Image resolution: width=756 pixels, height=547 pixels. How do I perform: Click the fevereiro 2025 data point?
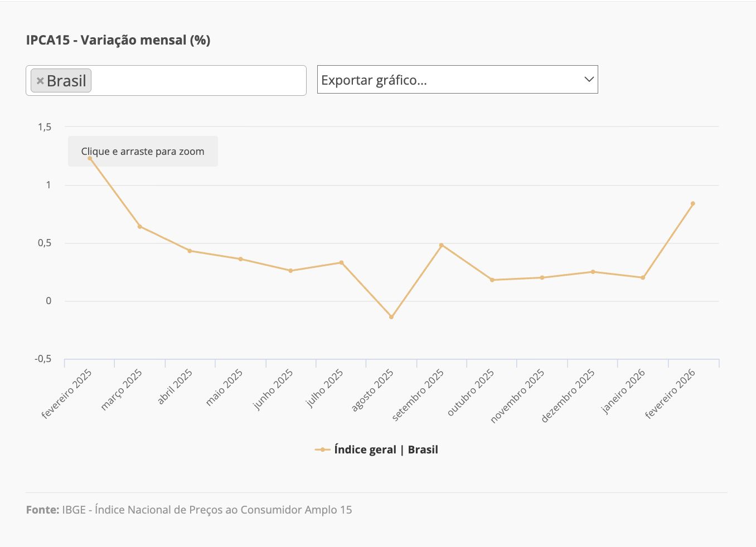[x=90, y=158]
